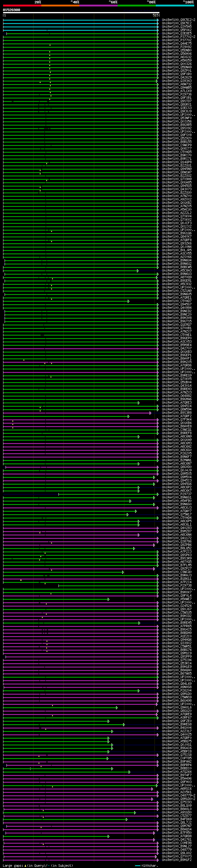The width and height of the screenshot is (197, 868).
Task: Click label UniRef100_Q9SX92
Action: [x=177, y=128]
